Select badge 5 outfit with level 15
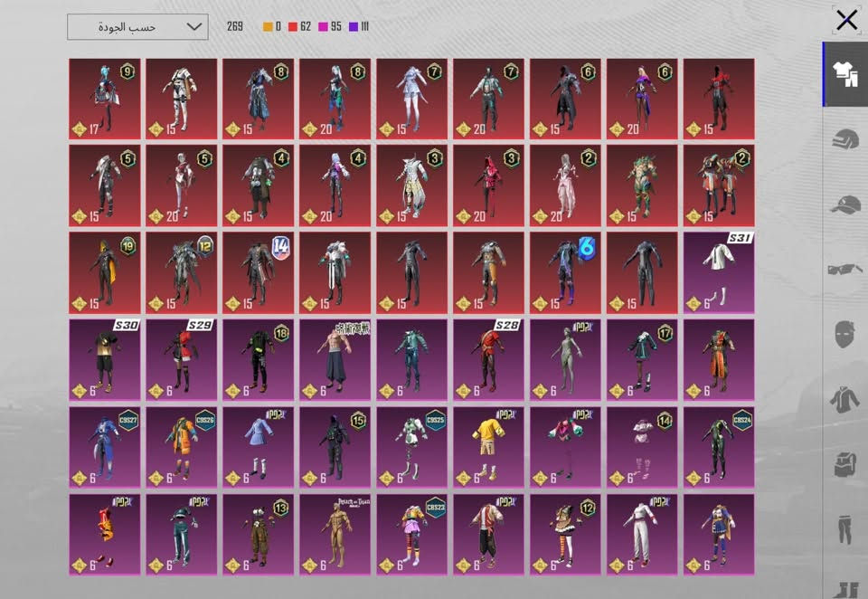The height and width of the screenshot is (599, 868). 105,185
